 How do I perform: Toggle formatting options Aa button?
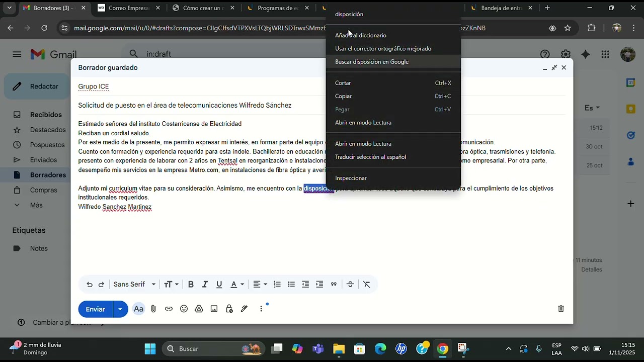tap(138, 309)
